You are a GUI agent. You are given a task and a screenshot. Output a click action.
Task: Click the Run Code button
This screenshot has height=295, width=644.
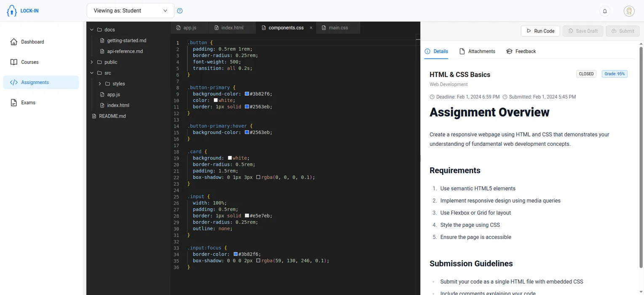[x=540, y=31]
